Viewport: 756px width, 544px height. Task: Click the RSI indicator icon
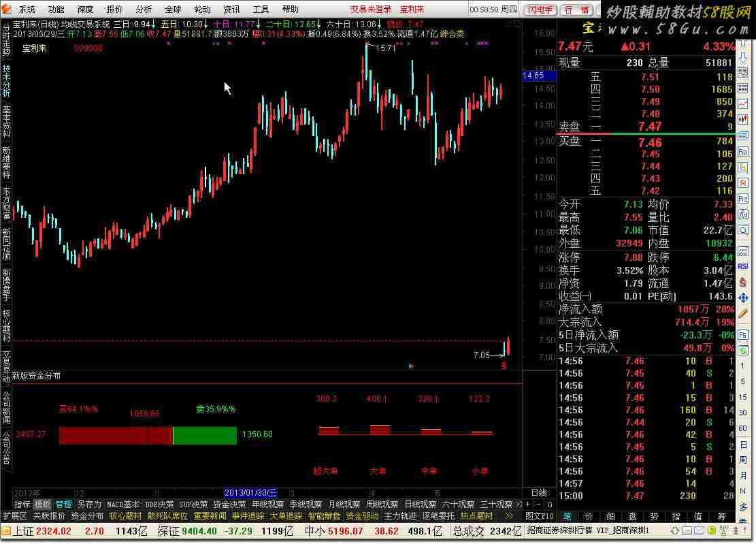pos(743,266)
